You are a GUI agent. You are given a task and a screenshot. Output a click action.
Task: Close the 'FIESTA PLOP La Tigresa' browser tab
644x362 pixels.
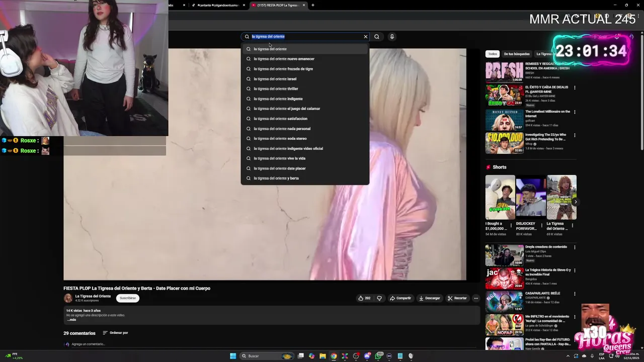tap(304, 5)
